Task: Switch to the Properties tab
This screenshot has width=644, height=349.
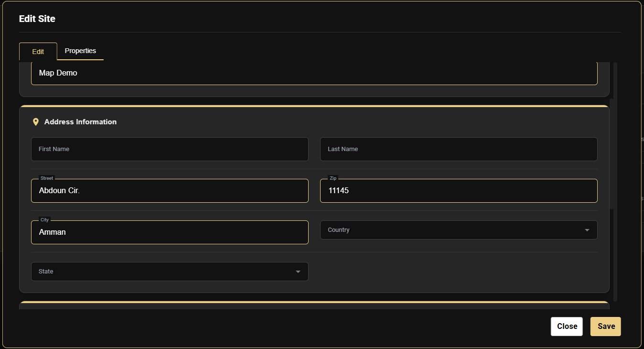Action: click(80, 51)
